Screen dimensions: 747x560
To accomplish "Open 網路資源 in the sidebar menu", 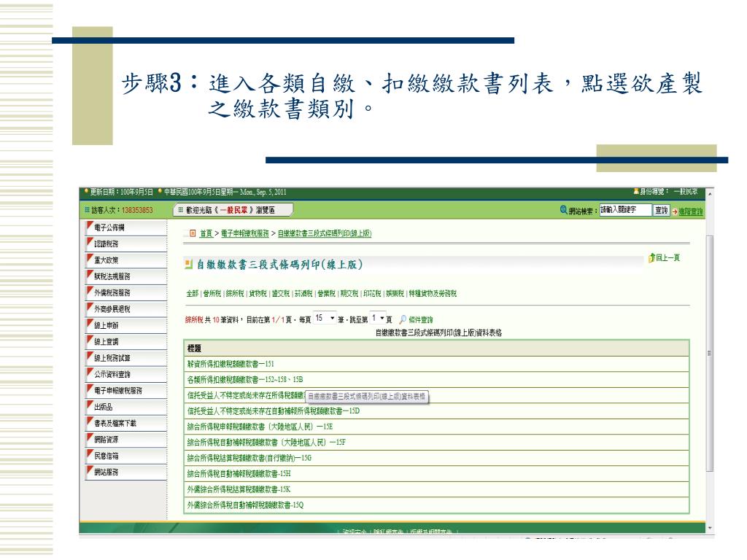I will click(x=126, y=440).
